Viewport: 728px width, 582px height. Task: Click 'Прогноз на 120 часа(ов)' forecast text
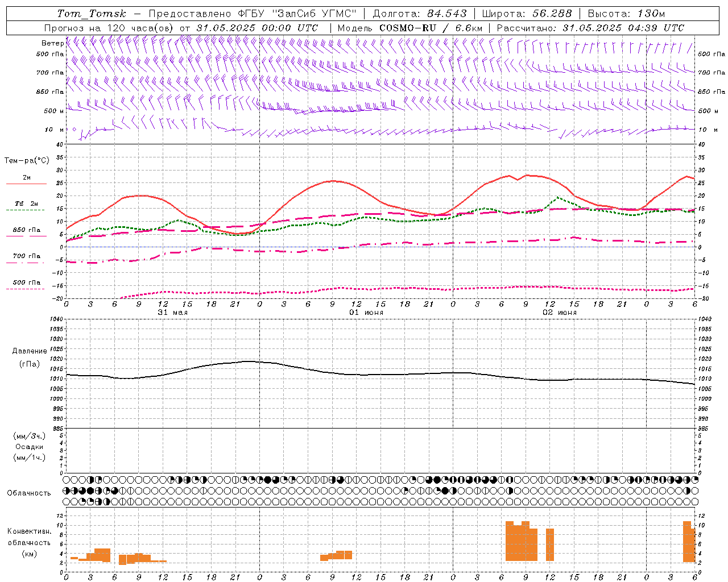[110, 28]
